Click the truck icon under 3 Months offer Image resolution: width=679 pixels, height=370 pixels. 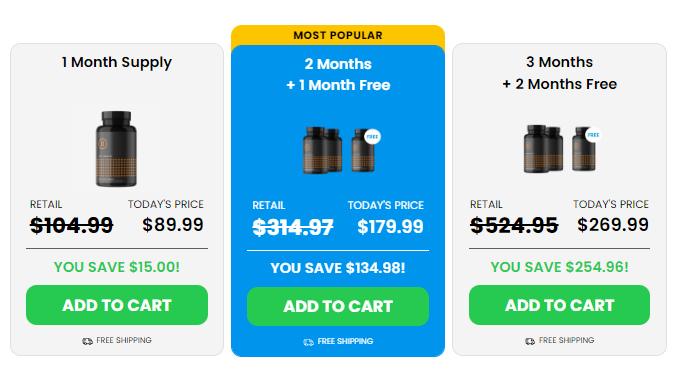click(530, 341)
